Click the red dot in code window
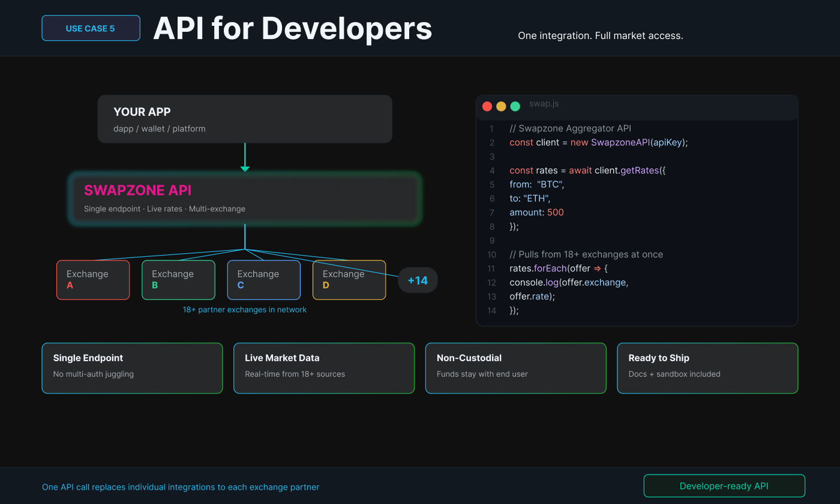840x504 pixels. click(x=487, y=106)
